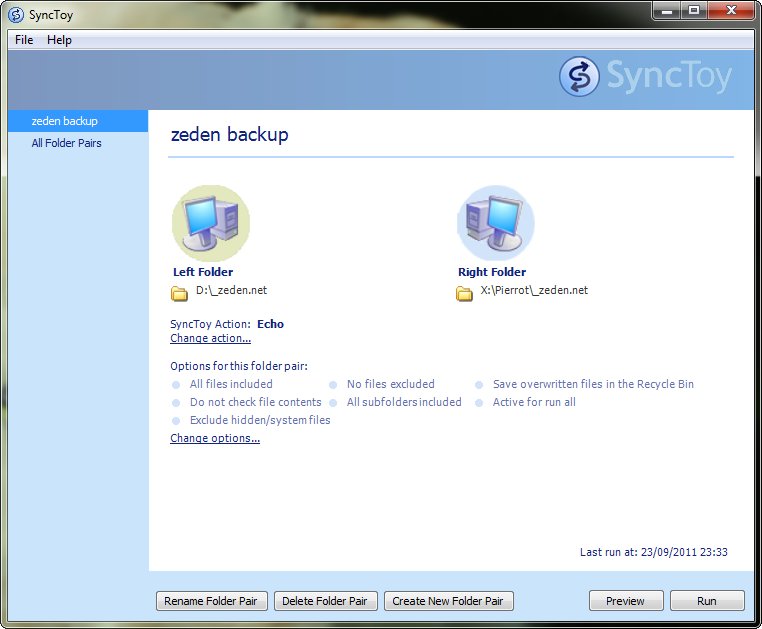This screenshot has height=629, width=762.
Task: Click the Right Folder label
Action: 492,272
